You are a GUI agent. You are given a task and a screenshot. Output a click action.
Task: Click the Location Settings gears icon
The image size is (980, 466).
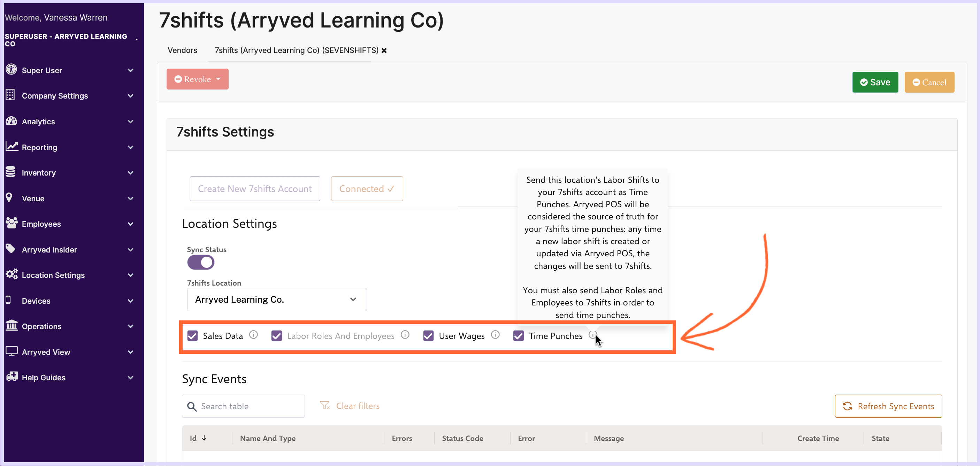[12, 274]
